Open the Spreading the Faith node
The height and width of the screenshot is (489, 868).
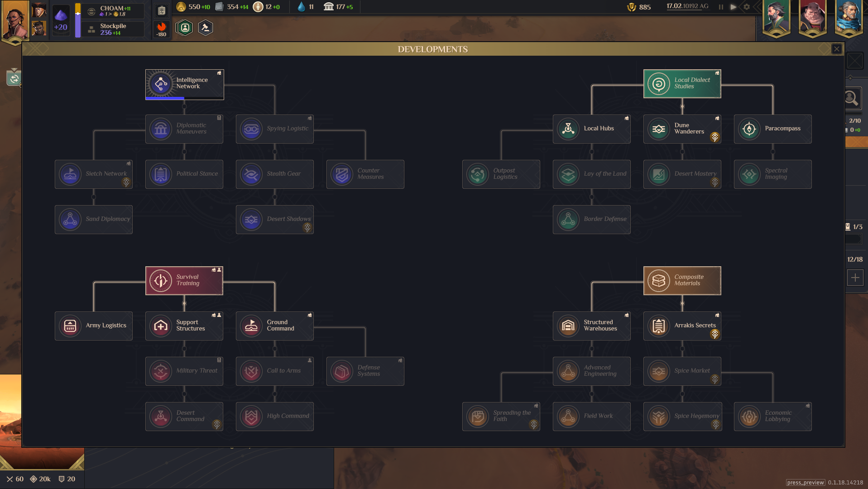[x=501, y=417]
